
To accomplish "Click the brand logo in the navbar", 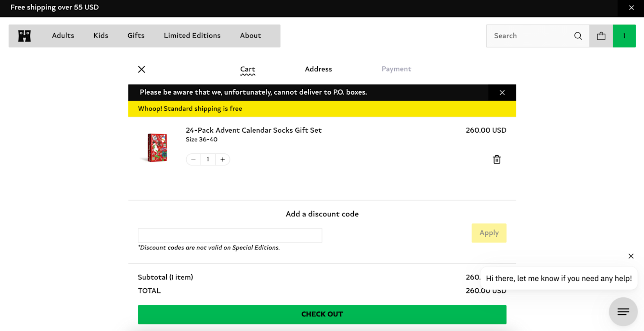I will coord(24,36).
